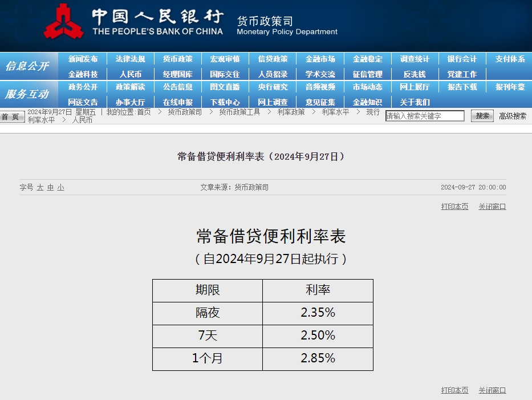Viewport: 532px width, 400px height.
Task: Open the 在线申报 menu item
Action: click(x=178, y=102)
